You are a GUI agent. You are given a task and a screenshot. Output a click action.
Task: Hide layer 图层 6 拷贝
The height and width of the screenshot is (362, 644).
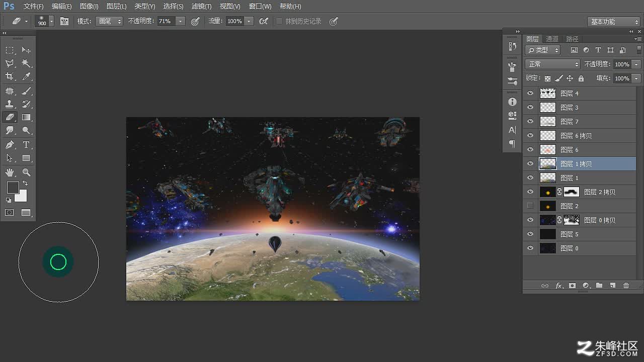tap(530, 136)
